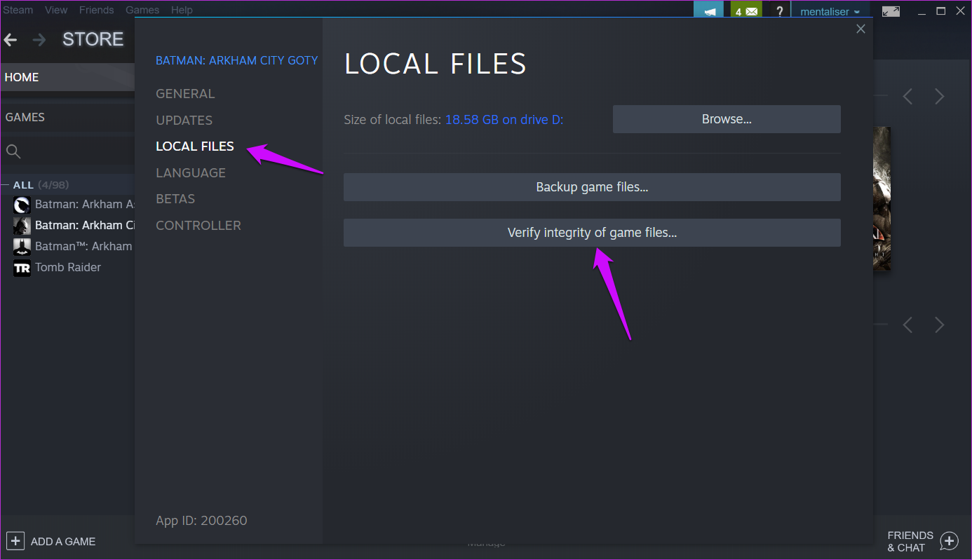Collapse the ALL games category
This screenshot has height=560, width=972.
pyautogui.click(x=6, y=185)
